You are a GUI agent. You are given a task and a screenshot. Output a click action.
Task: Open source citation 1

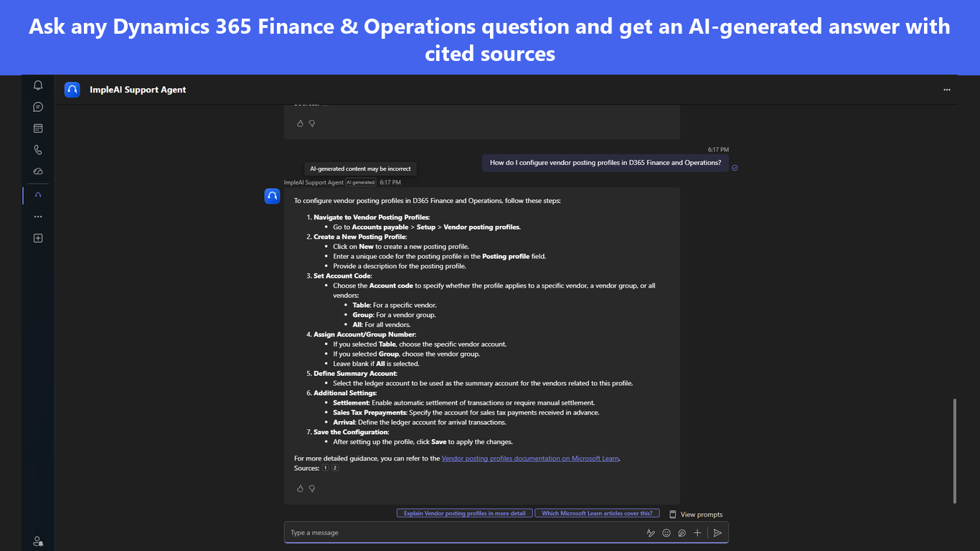click(325, 468)
